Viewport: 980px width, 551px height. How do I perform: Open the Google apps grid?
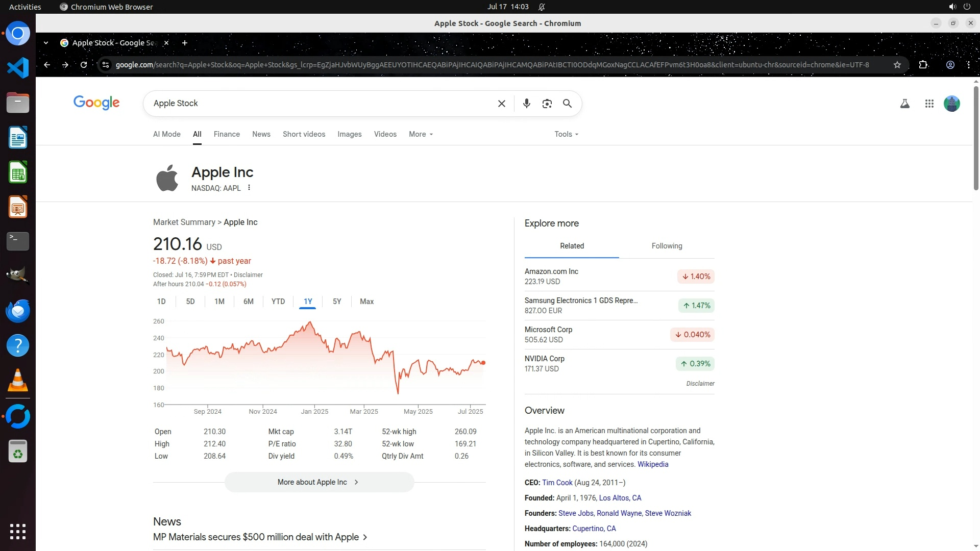click(x=929, y=104)
